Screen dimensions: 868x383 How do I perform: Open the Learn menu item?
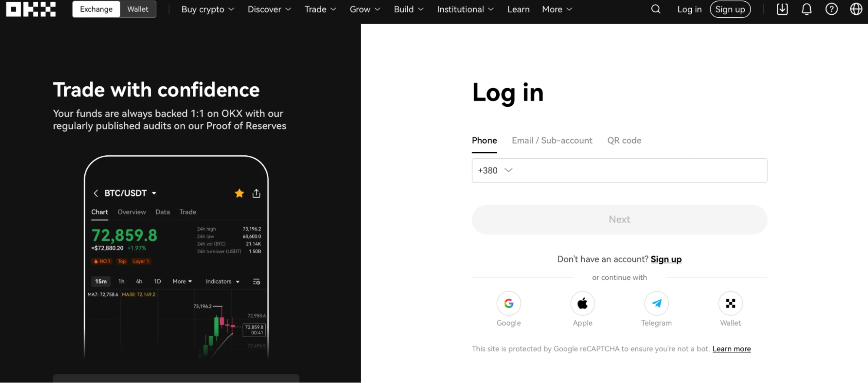[x=518, y=9]
